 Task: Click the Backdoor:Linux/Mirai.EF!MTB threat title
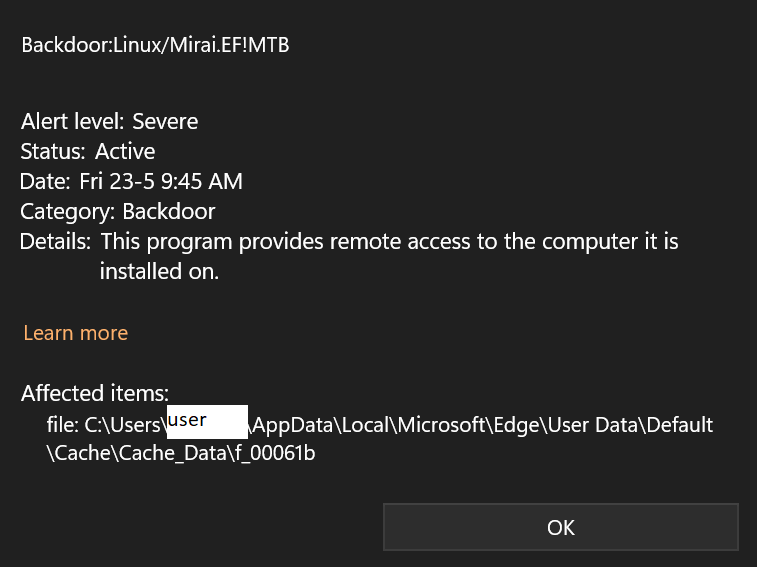pyautogui.click(x=155, y=45)
